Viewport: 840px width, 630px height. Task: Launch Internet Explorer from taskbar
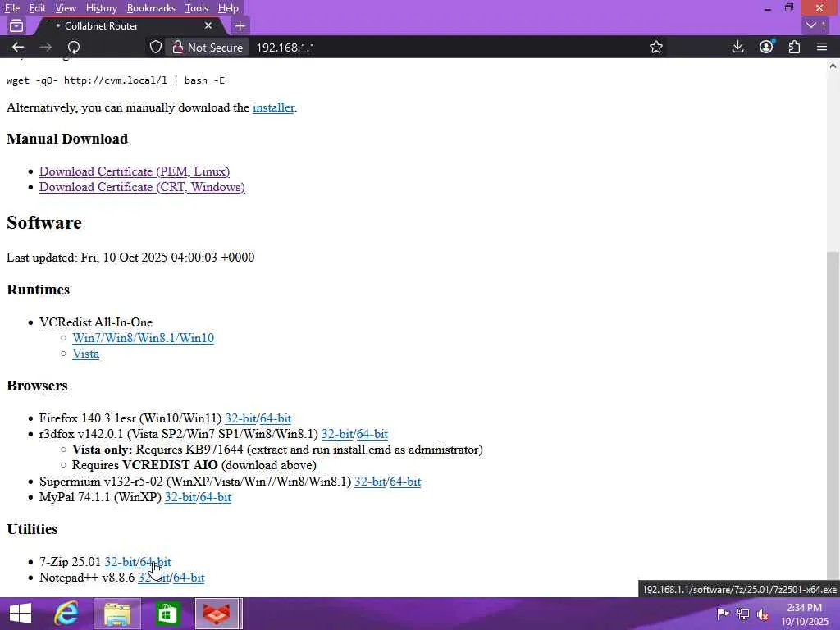coord(66,614)
